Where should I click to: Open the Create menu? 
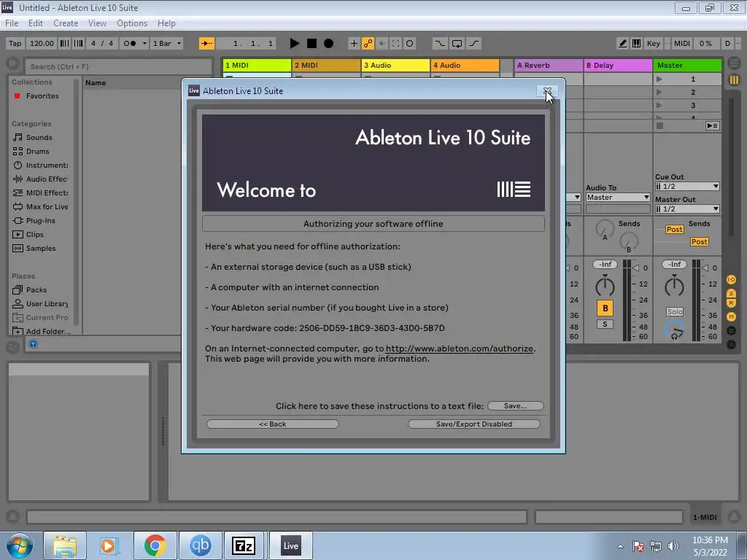[x=66, y=23]
